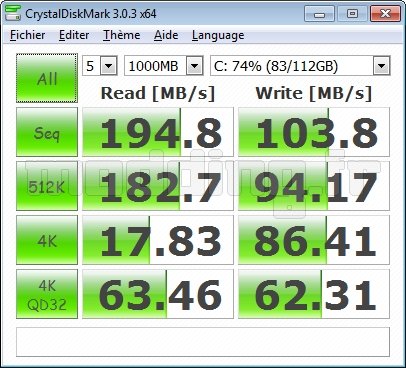The height and width of the screenshot is (368, 406).
Task: Select the 4K QD32 write value 62.31
Action: [314, 294]
